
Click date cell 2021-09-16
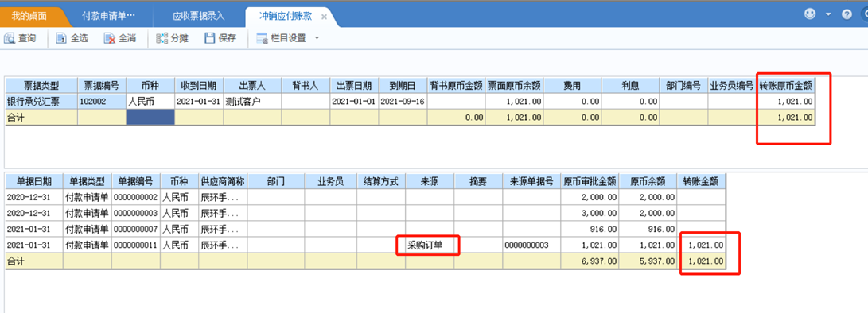(x=403, y=101)
